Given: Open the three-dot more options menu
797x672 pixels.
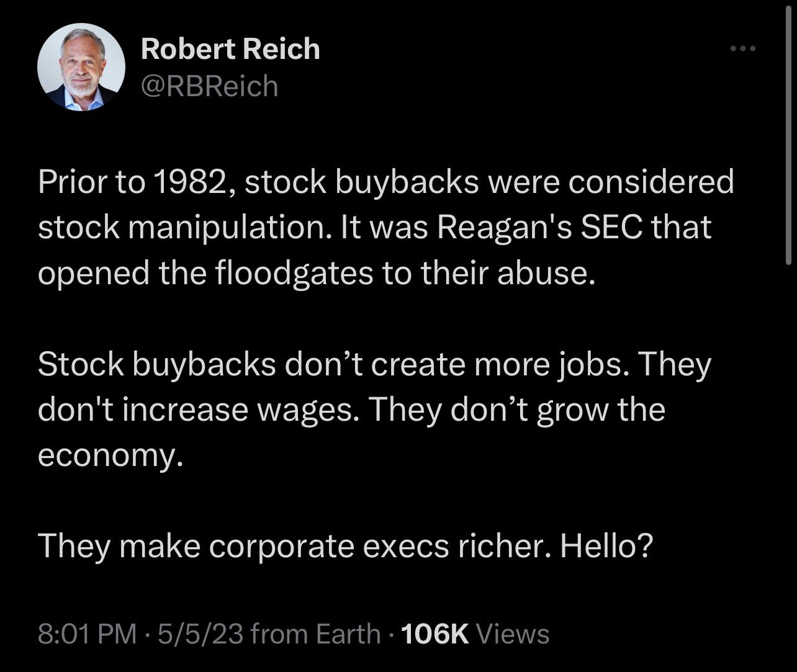Looking at the screenshot, I should [742, 49].
